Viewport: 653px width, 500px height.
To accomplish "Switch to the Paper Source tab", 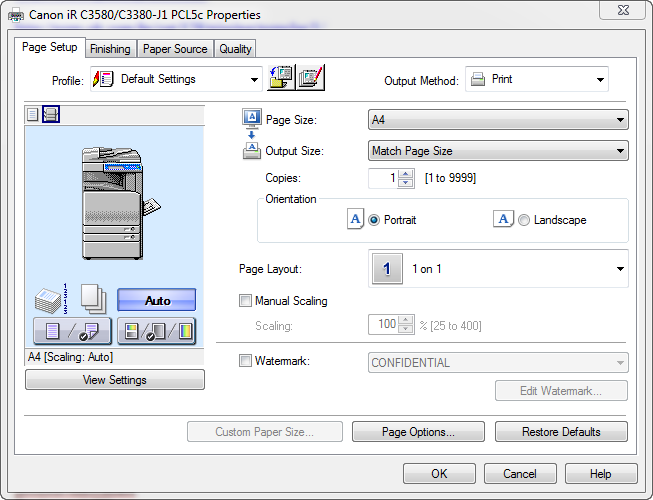I will (x=175, y=49).
